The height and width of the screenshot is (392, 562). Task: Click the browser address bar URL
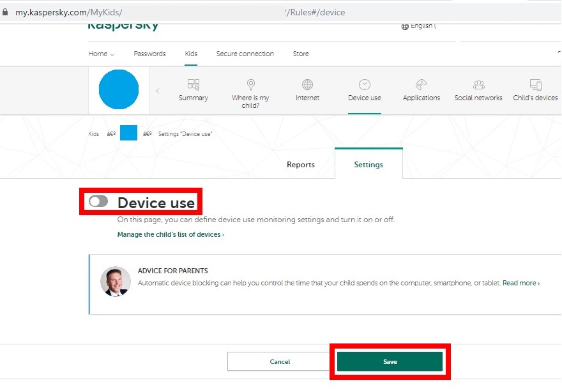point(180,12)
